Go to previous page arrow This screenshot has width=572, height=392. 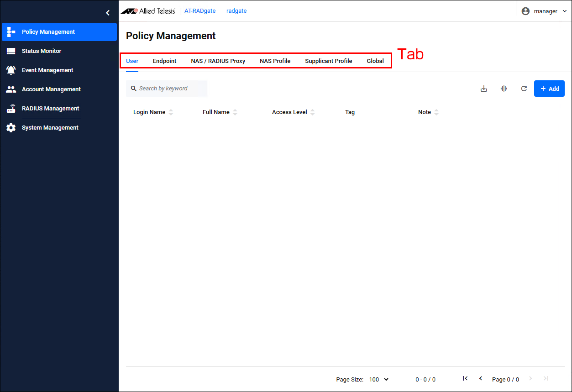(481, 379)
